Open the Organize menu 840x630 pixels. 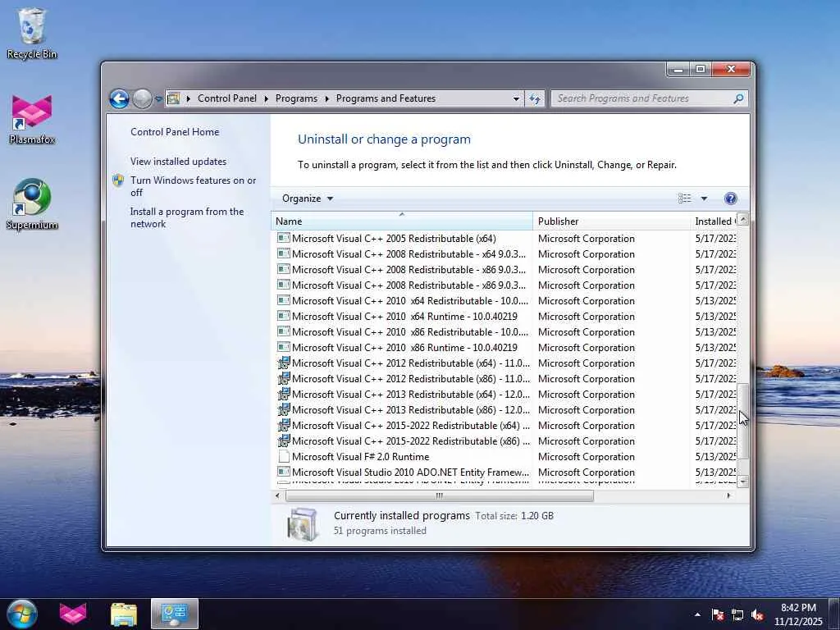(x=308, y=199)
